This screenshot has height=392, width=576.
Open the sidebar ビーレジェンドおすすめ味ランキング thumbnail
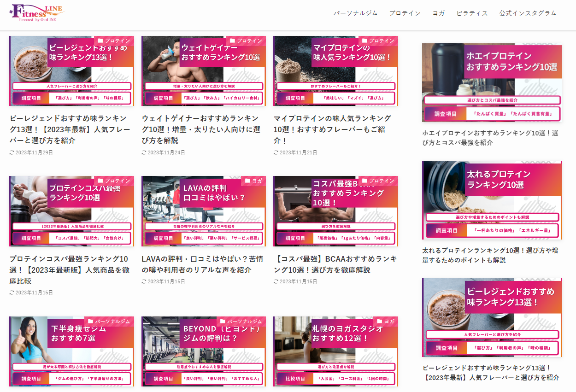click(x=492, y=318)
